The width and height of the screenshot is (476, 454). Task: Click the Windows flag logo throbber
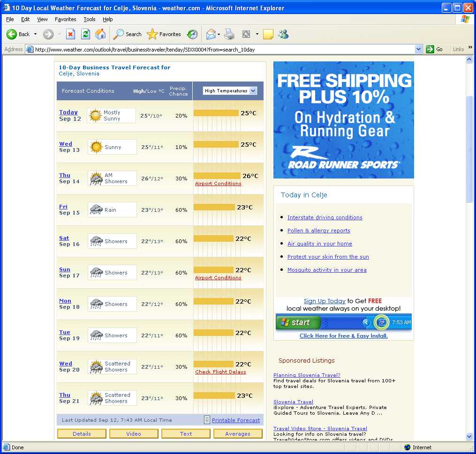pyautogui.click(x=465, y=19)
